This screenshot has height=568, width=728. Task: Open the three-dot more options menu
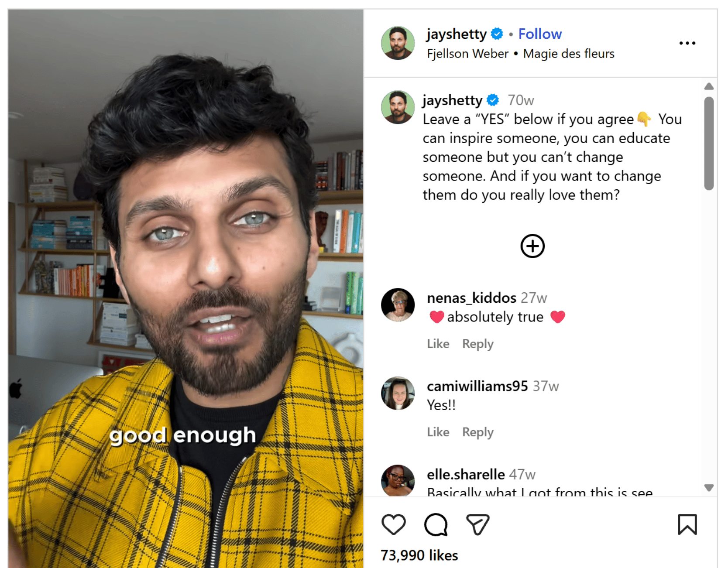687,43
